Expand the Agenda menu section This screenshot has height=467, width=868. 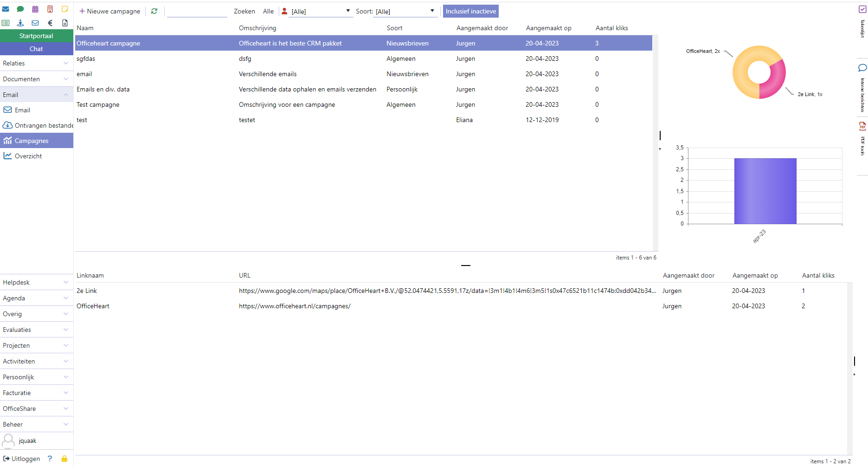click(x=37, y=298)
